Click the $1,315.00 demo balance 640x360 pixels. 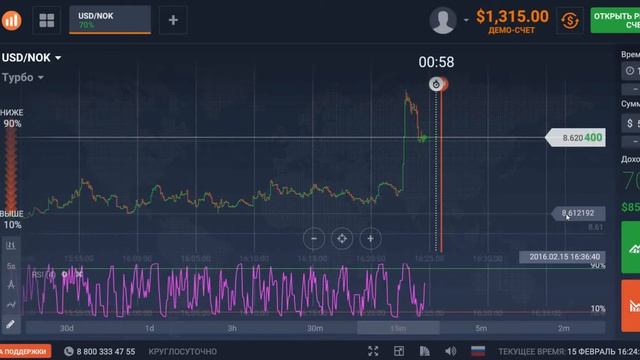pyautogui.click(x=512, y=16)
